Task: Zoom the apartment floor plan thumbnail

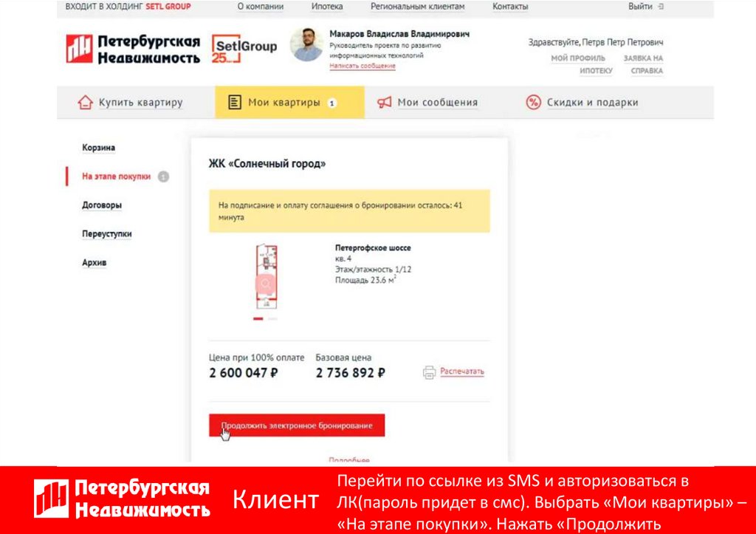Action: coord(266,278)
